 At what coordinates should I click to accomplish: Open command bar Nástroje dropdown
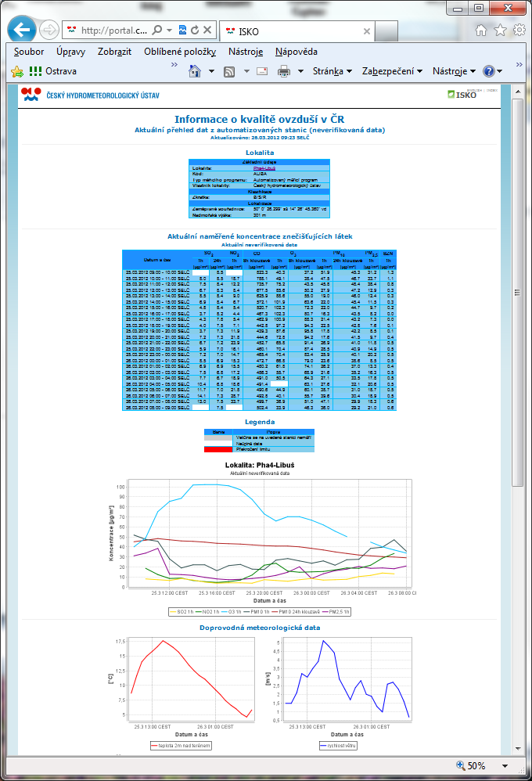454,71
